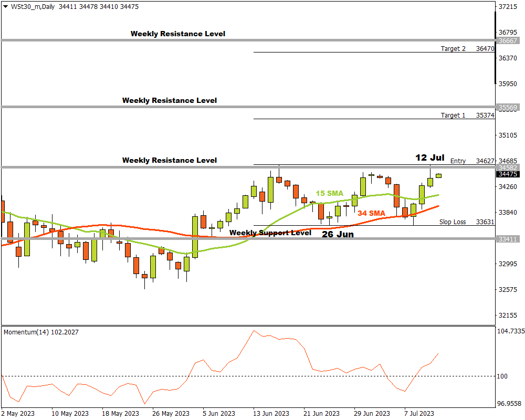Select the green 15 SMA label
Image resolution: width=525 pixels, height=420 pixels.
click(329, 194)
